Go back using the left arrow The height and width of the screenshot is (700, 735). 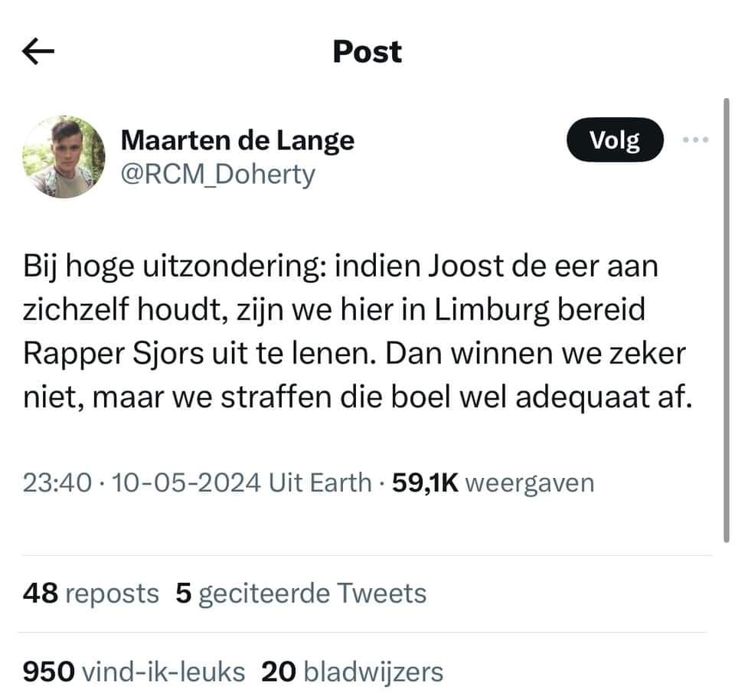tap(38, 51)
